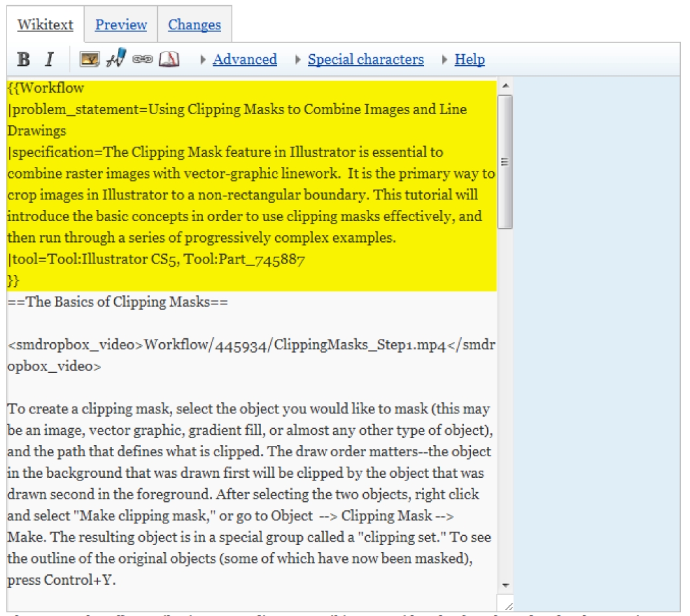Screen dimensions: 690x616
Task: Place cursor on '{{Workflow' line
Action: pyautogui.click(x=46, y=88)
